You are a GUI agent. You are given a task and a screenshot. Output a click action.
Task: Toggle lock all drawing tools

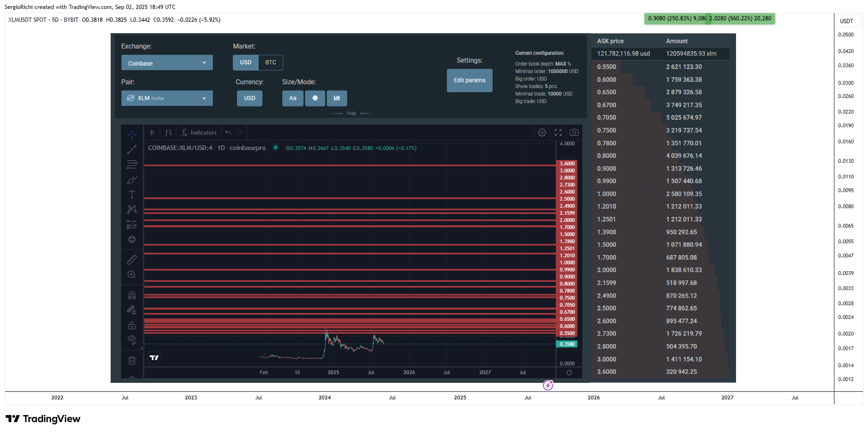click(132, 325)
